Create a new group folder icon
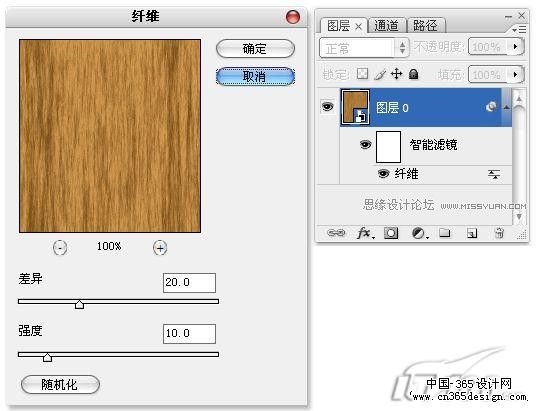The image size is (537, 411). [x=445, y=233]
